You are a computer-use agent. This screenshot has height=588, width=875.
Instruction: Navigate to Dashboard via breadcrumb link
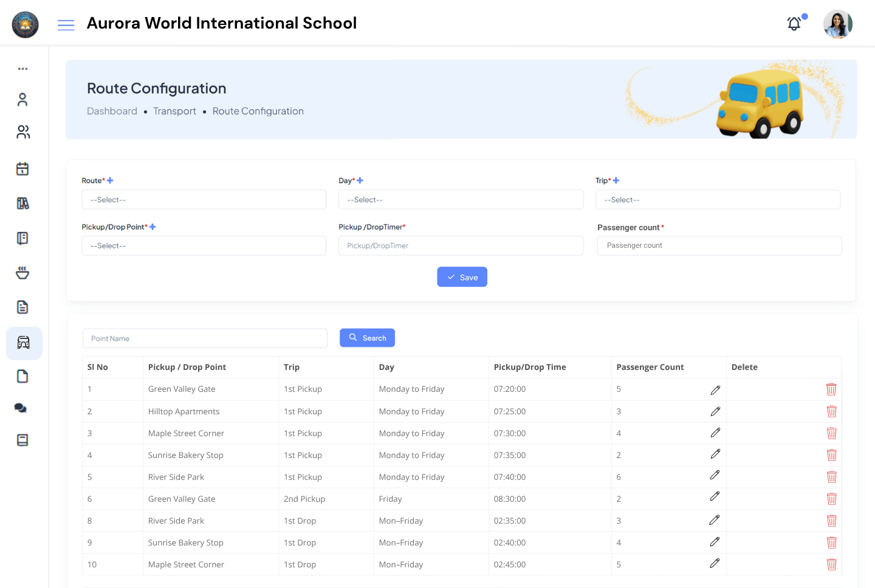112,111
